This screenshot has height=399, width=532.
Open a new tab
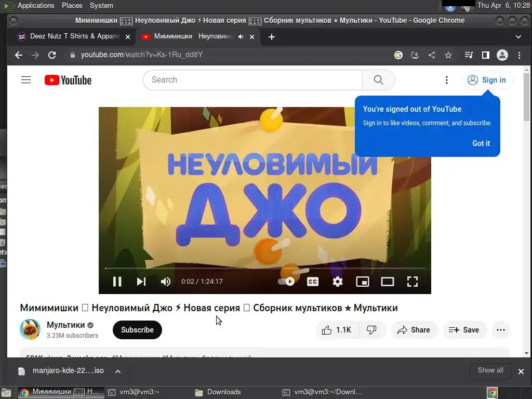271,37
